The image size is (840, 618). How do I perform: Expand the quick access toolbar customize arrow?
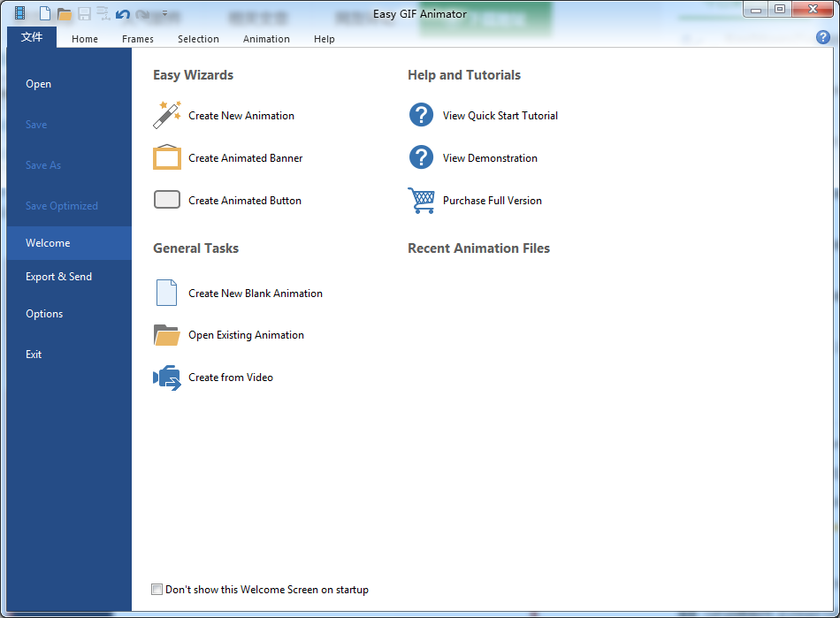tap(164, 13)
